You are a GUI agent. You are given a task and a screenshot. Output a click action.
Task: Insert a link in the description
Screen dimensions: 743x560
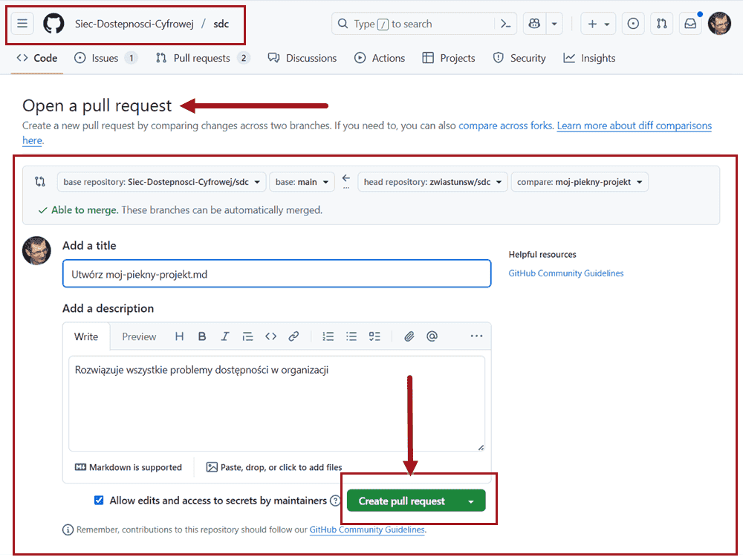pyautogui.click(x=293, y=336)
